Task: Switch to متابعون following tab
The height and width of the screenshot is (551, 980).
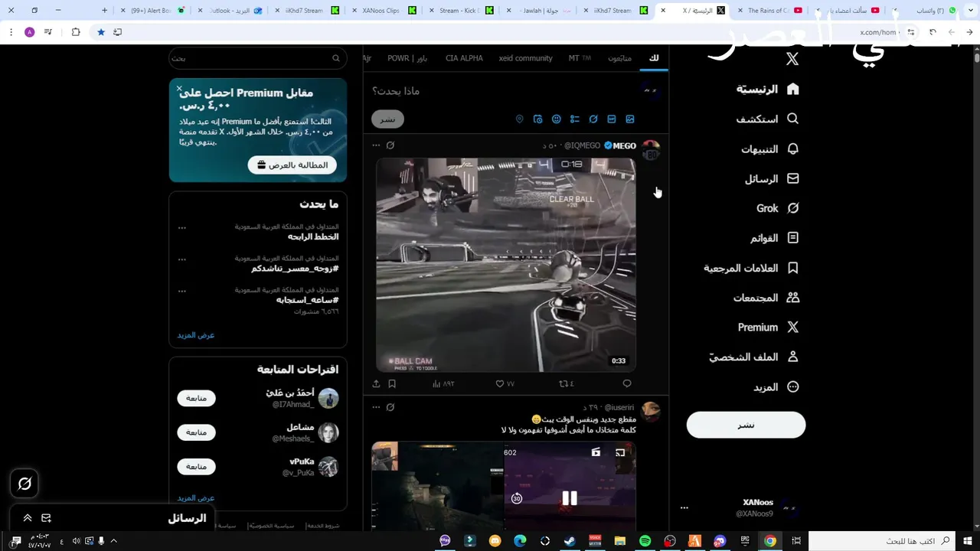Action: 620,58
